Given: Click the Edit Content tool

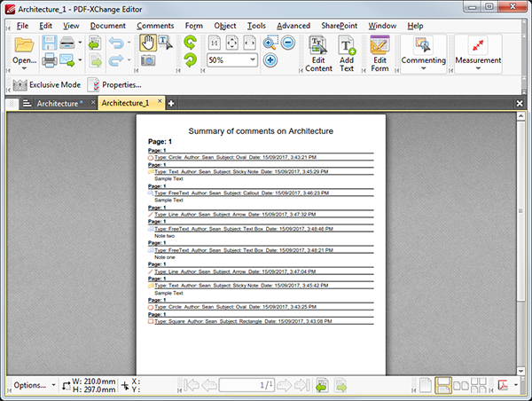Looking at the screenshot, I should (x=318, y=54).
